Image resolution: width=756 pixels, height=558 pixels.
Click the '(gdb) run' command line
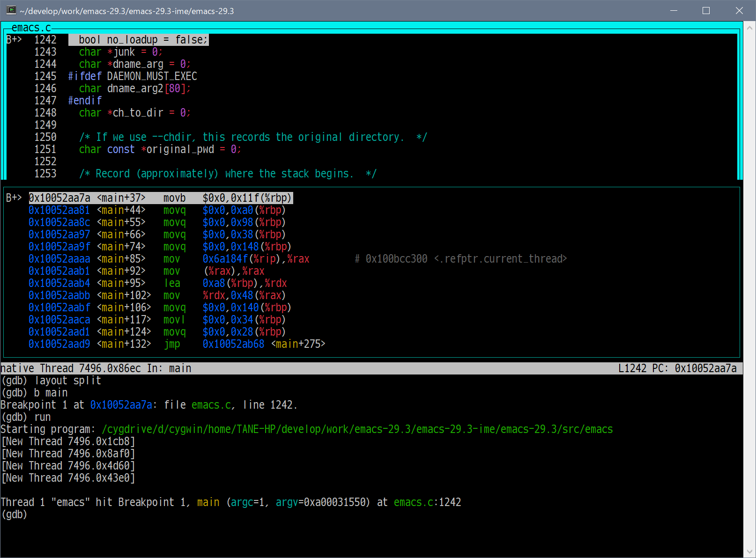click(26, 417)
